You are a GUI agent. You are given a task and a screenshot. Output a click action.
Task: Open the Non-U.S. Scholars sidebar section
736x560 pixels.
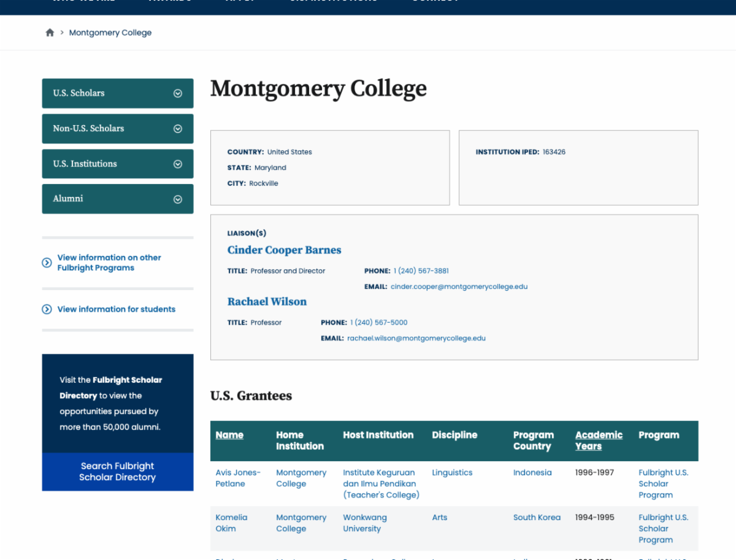(x=118, y=129)
